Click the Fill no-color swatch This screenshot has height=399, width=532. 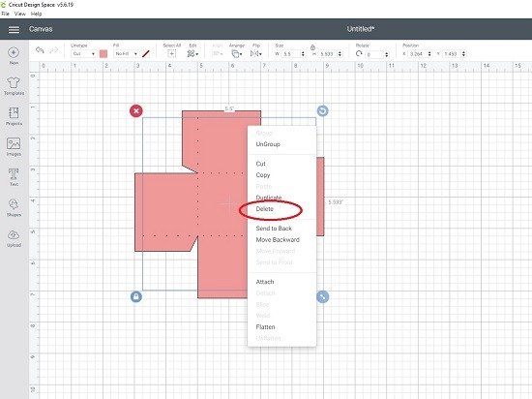146,53
